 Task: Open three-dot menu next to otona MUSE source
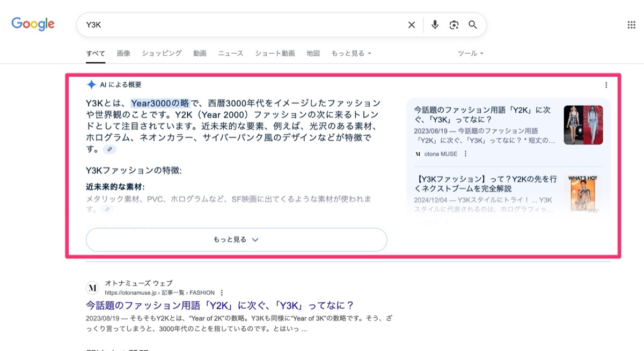pos(465,153)
